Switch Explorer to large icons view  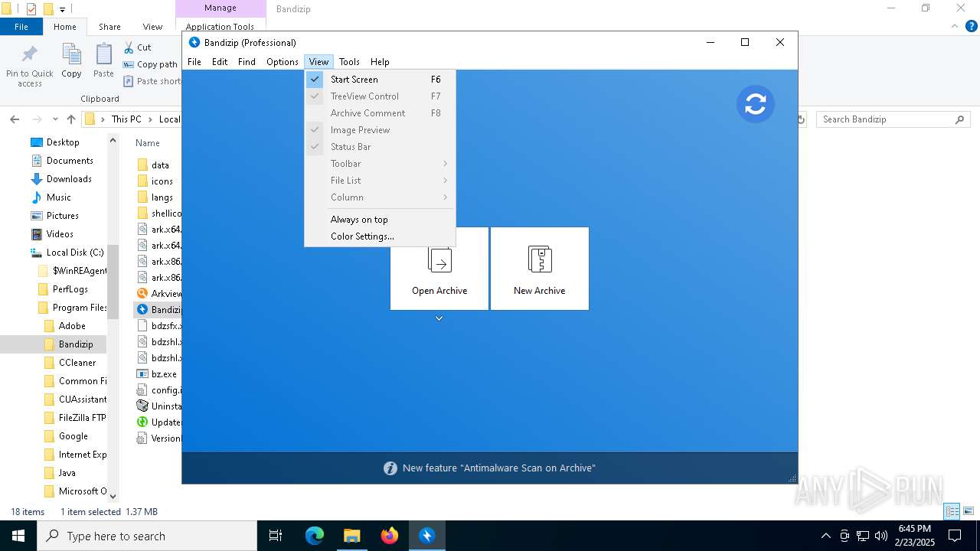click(968, 511)
